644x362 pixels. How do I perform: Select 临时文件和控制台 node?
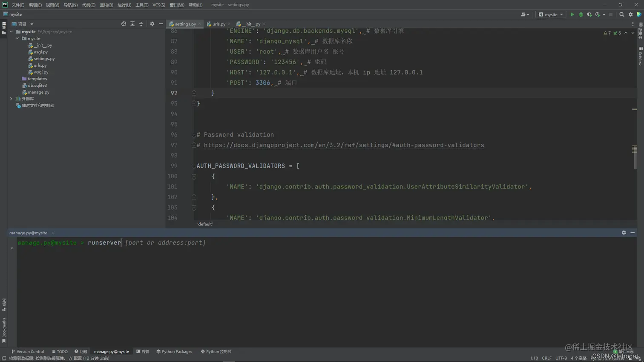click(35, 105)
